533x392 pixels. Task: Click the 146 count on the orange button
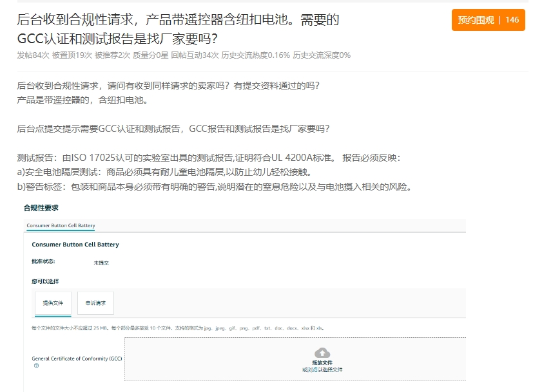click(x=512, y=20)
